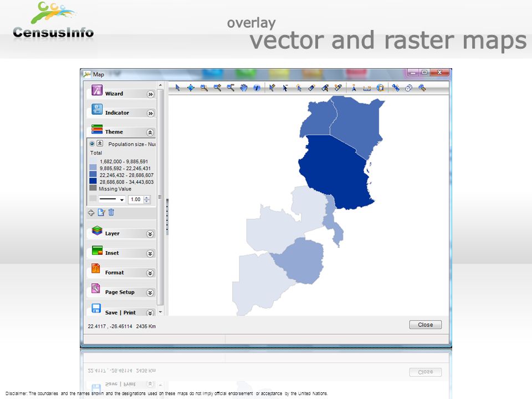Click the first label tag tool
532x399 pixels.
pyautogui.click(x=311, y=88)
